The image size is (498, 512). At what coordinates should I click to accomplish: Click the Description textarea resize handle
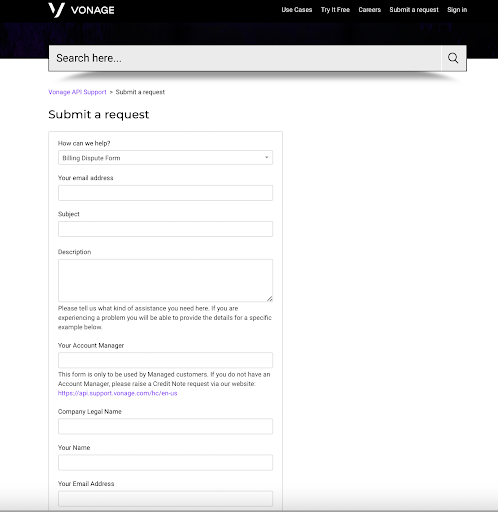270,299
